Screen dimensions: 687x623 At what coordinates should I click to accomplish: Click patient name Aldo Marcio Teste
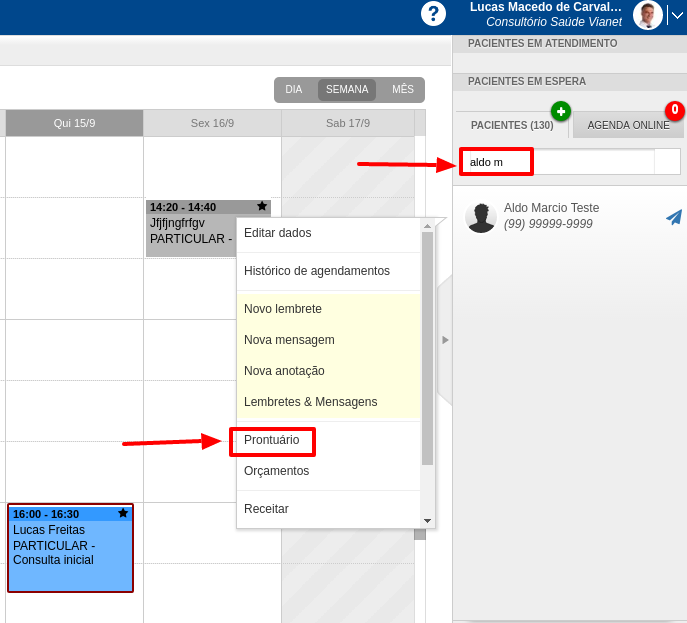coord(551,208)
